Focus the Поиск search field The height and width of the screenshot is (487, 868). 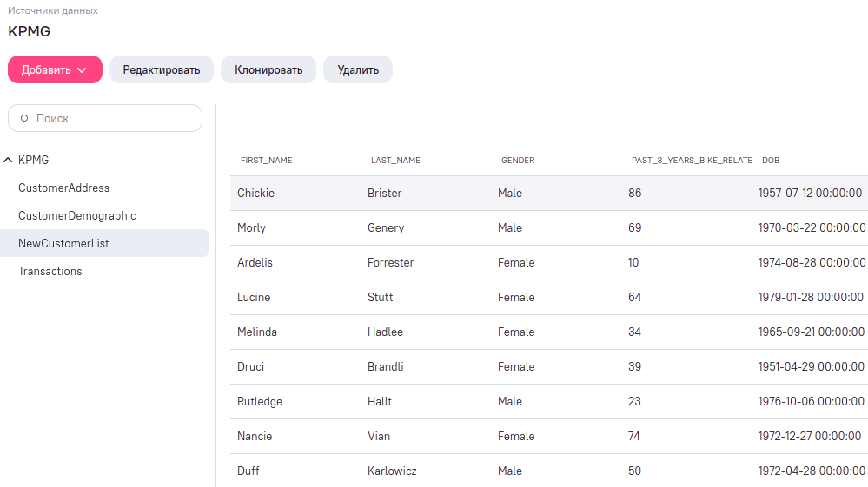[x=105, y=118]
